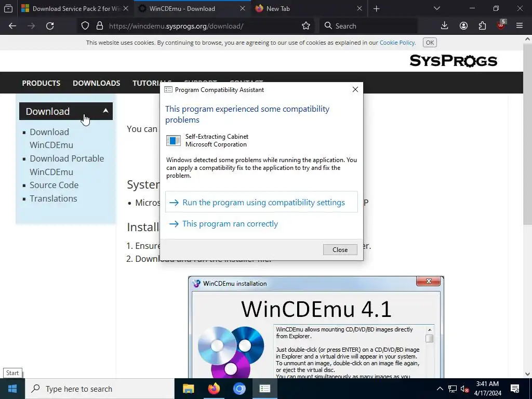Screen dimensions: 532x399
Task: Click the muted volume tray icon
Action: point(464,389)
